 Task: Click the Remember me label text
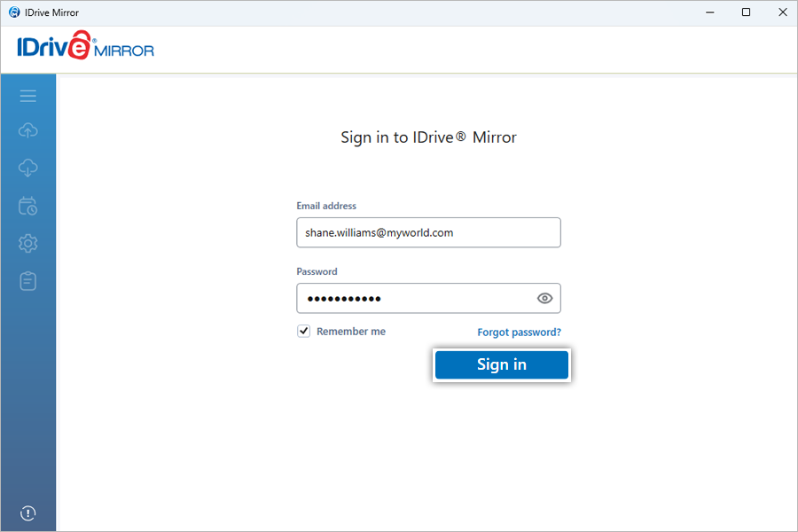click(351, 332)
